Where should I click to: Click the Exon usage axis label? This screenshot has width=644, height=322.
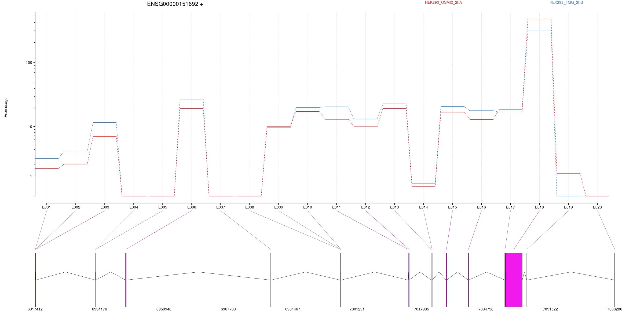pyautogui.click(x=6, y=107)
